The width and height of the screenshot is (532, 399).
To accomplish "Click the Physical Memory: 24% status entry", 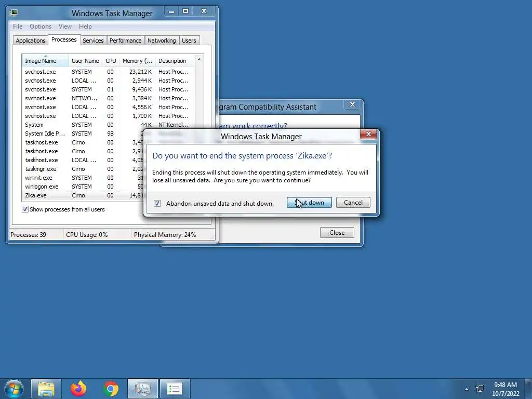I will click(x=172, y=235).
